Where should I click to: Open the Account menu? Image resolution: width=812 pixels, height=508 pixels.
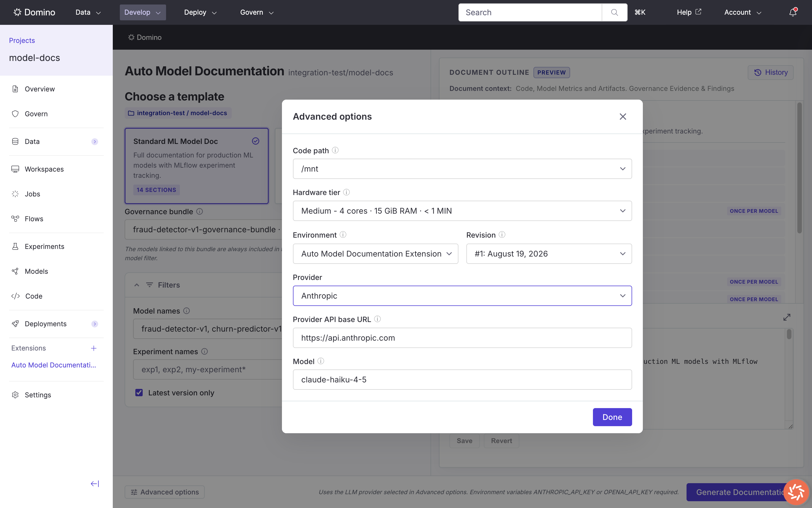click(743, 12)
